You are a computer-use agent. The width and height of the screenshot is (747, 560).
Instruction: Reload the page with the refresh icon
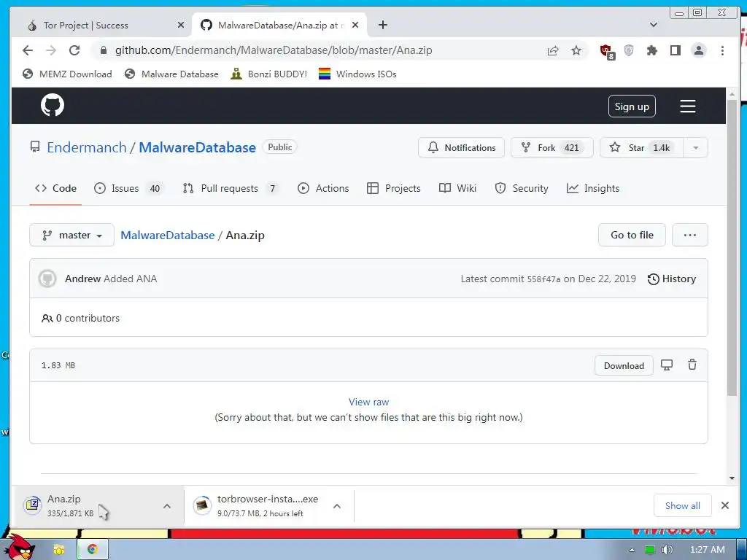pyautogui.click(x=74, y=50)
